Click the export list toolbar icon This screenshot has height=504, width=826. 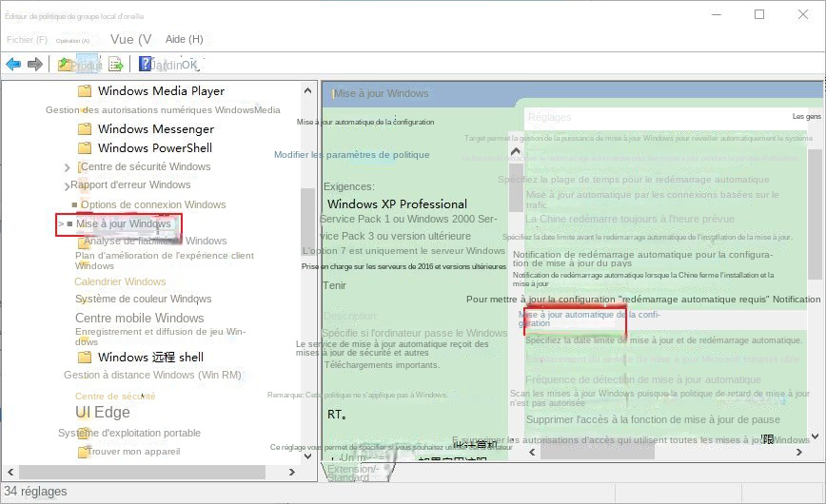click(x=115, y=65)
